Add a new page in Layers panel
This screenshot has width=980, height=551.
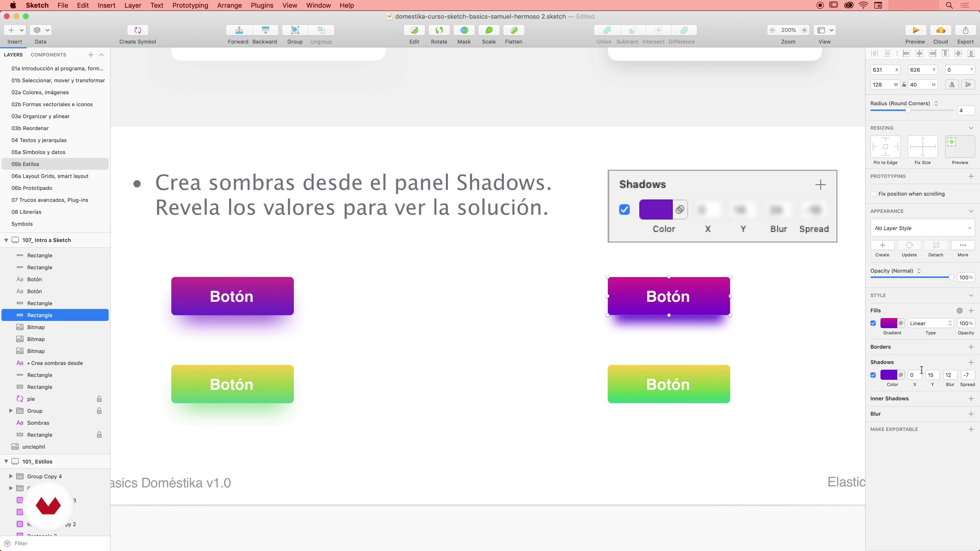[91, 55]
